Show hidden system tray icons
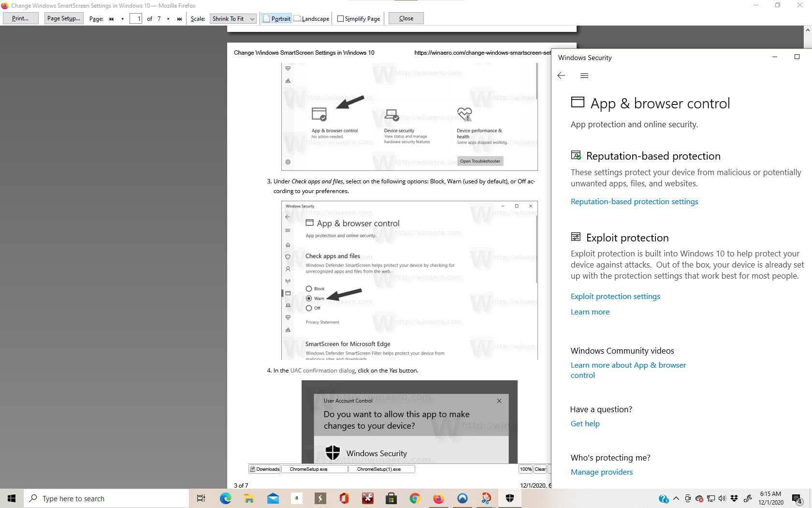This screenshot has height=508, width=812. (x=676, y=498)
